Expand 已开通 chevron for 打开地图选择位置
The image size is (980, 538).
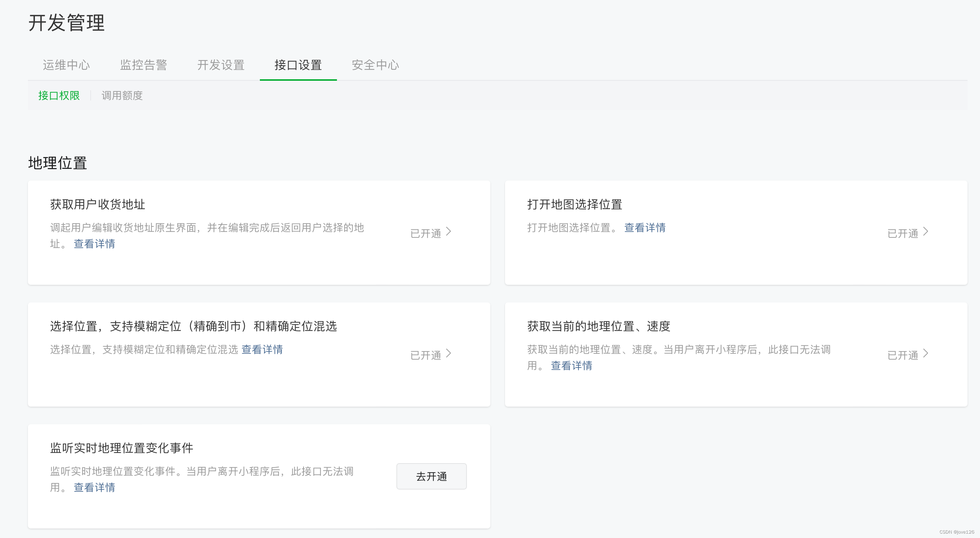926,232
